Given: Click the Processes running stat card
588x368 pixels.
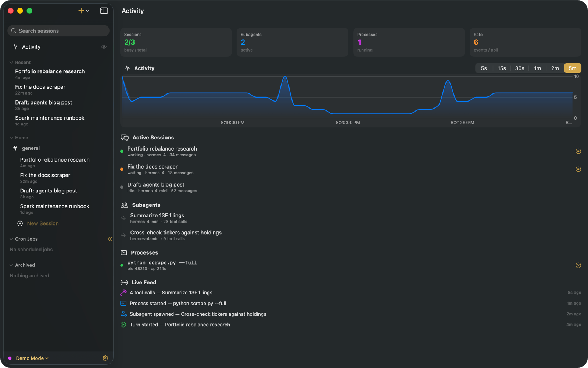Looking at the screenshot, I should point(409,42).
